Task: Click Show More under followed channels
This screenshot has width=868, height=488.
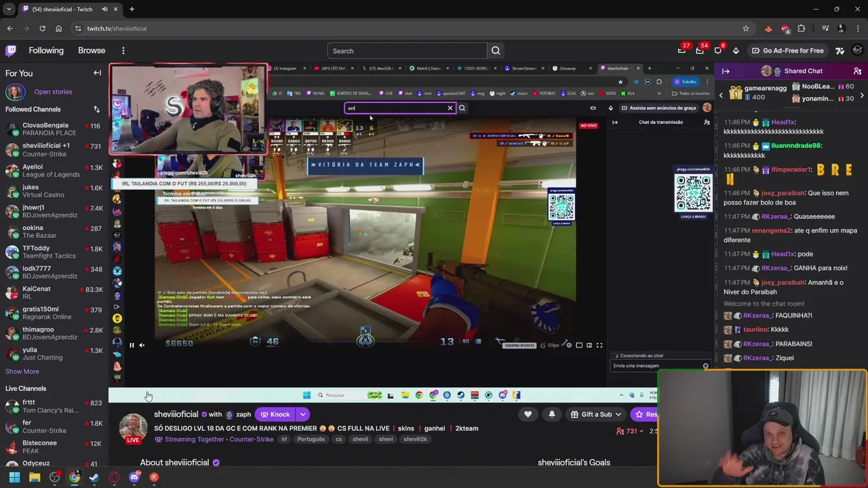Action: (22, 371)
